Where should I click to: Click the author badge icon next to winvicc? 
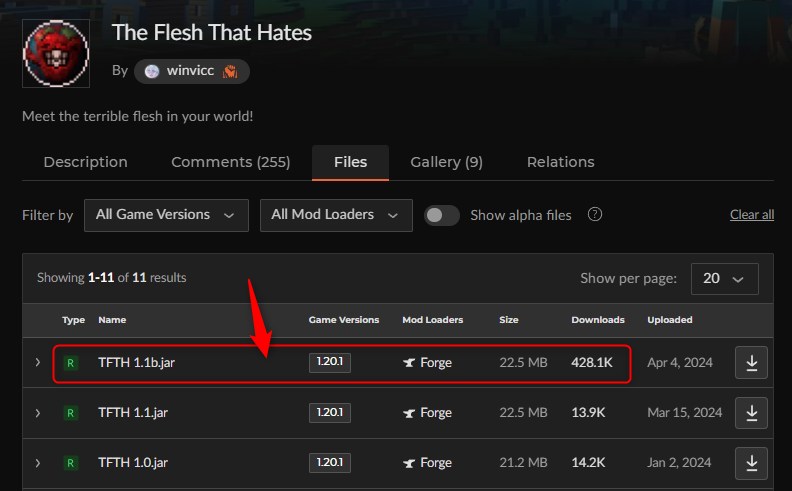pos(230,71)
